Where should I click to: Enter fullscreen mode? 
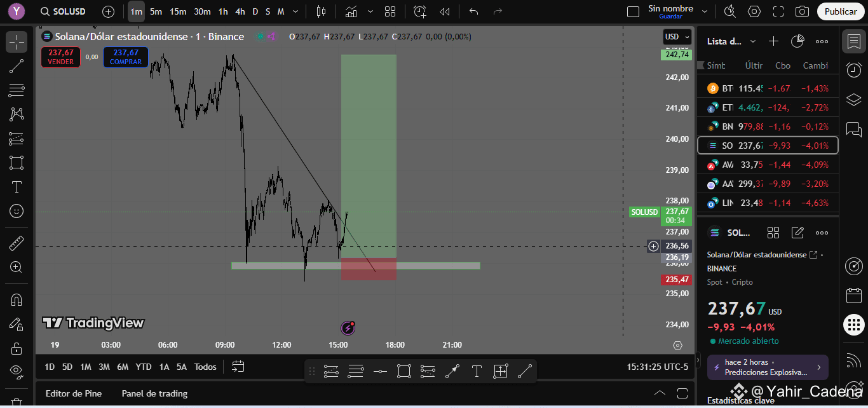point(778,11)
